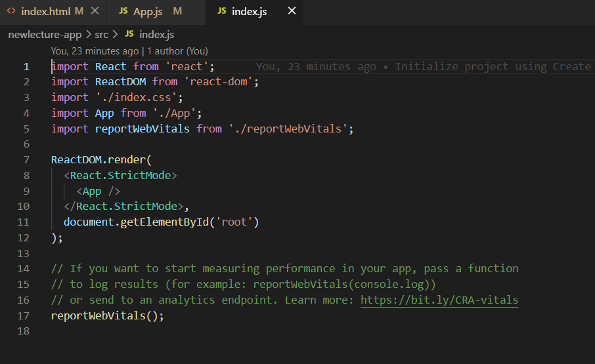The image size is (595, 364).
Task: Click the reportWebVitals(); call on line 17
Action: pos(108,316)
